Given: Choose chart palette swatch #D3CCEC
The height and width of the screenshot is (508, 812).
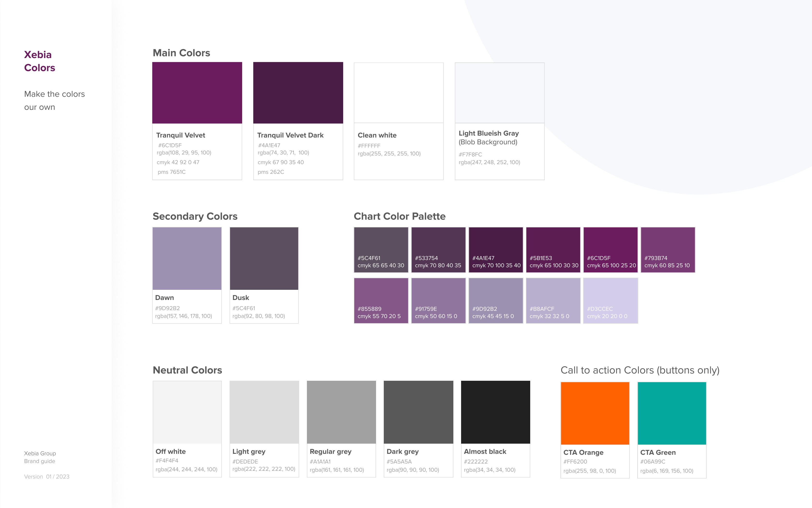Looking at the screenshot, I should (611, 301).
